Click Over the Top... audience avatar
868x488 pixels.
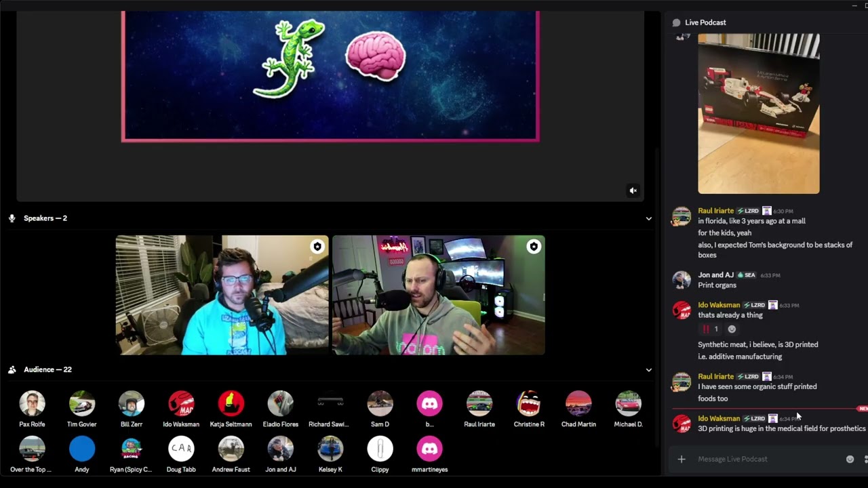click(32, 449)
